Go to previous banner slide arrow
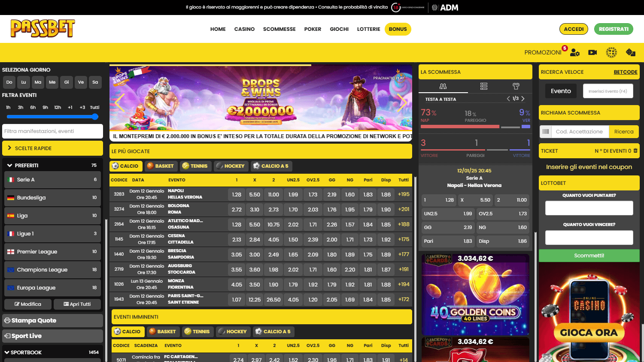The image size is (644, 362). pos(120,103)
